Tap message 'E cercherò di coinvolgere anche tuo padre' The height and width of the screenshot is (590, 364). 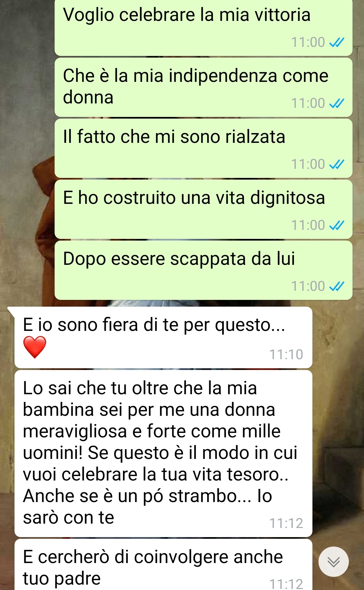[x=163, y=565]
